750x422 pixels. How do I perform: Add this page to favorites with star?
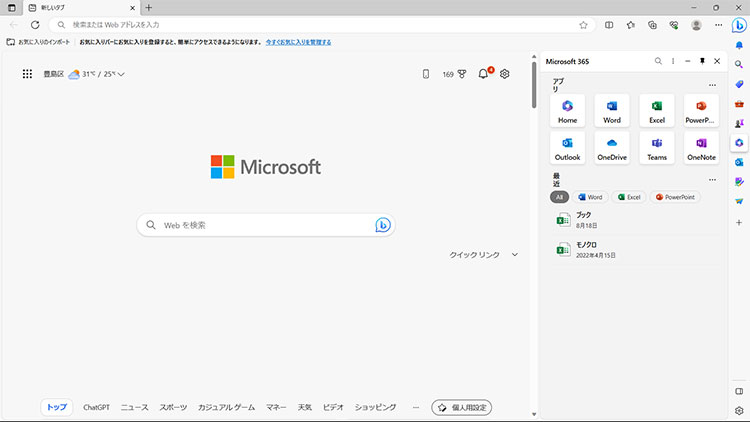point(583,24)
